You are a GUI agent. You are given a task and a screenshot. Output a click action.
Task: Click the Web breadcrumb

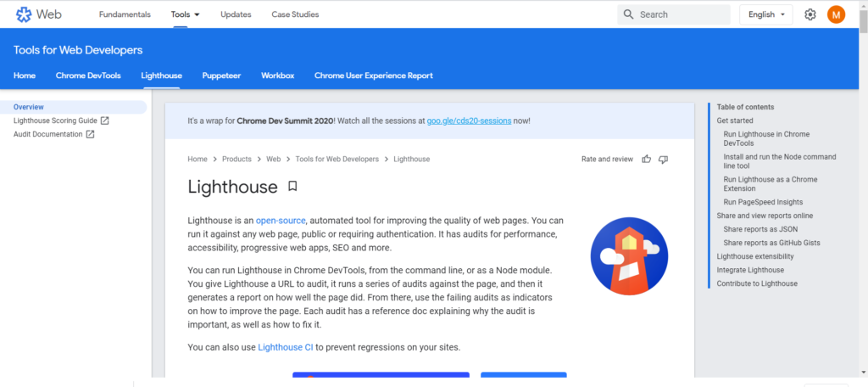[274, 159]
